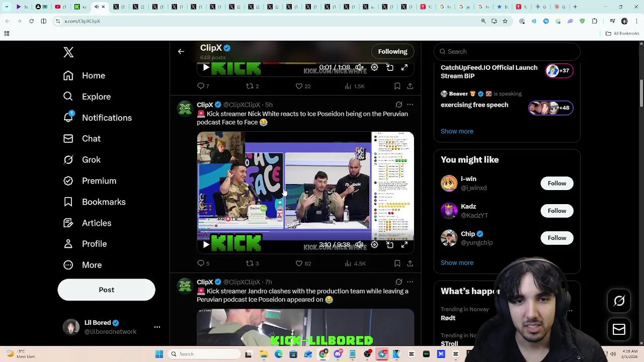Screen dimensions: 644x362
Task: Open the floating messages envelope button
Action: click(x=619, y=330)
